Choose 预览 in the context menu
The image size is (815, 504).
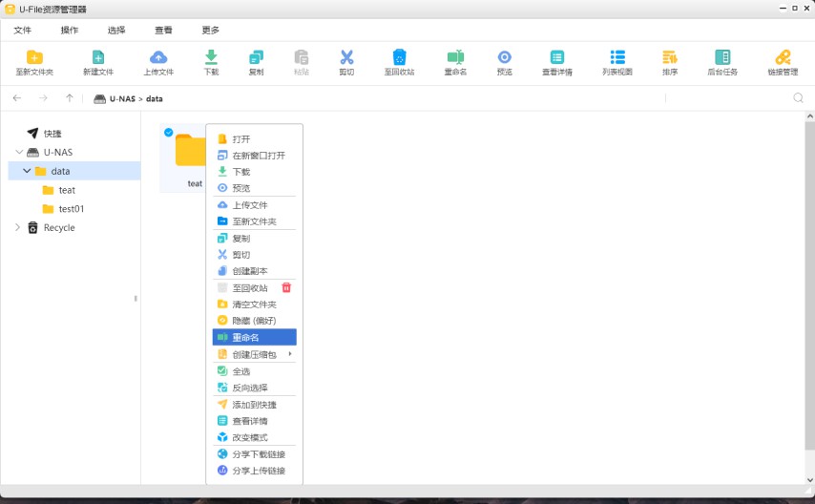(254, 188)
